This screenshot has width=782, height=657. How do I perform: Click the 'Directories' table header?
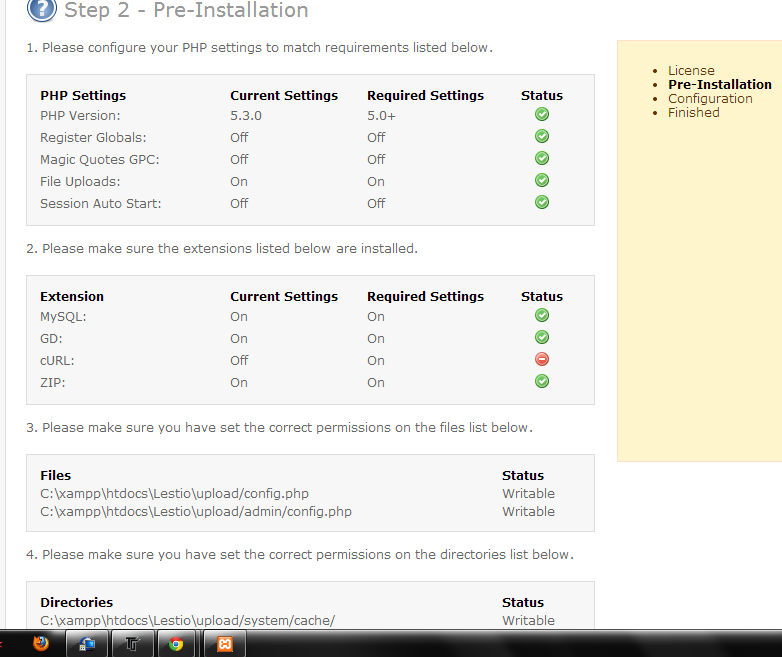(77, 602)
